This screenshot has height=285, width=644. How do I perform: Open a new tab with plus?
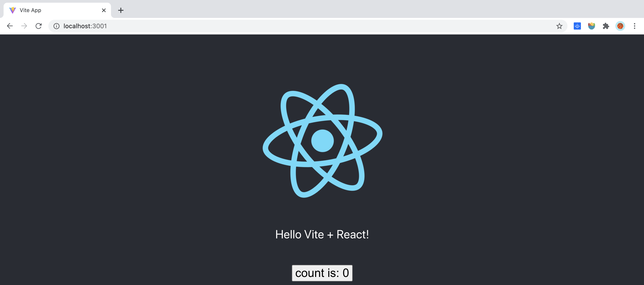(121, 10)
